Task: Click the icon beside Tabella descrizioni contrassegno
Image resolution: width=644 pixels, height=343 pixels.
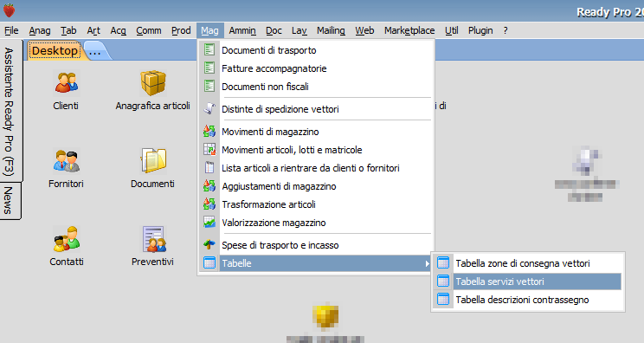Action: [x=443, y=300]
